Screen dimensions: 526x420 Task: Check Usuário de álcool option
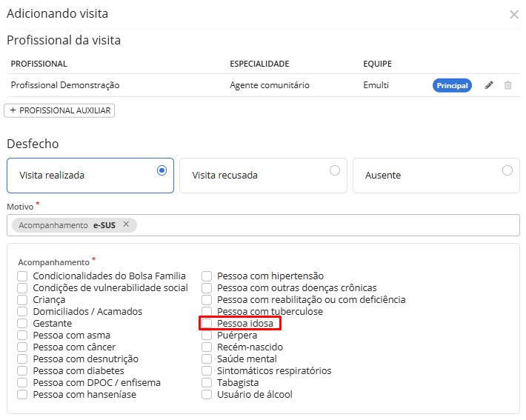(207, 395)
